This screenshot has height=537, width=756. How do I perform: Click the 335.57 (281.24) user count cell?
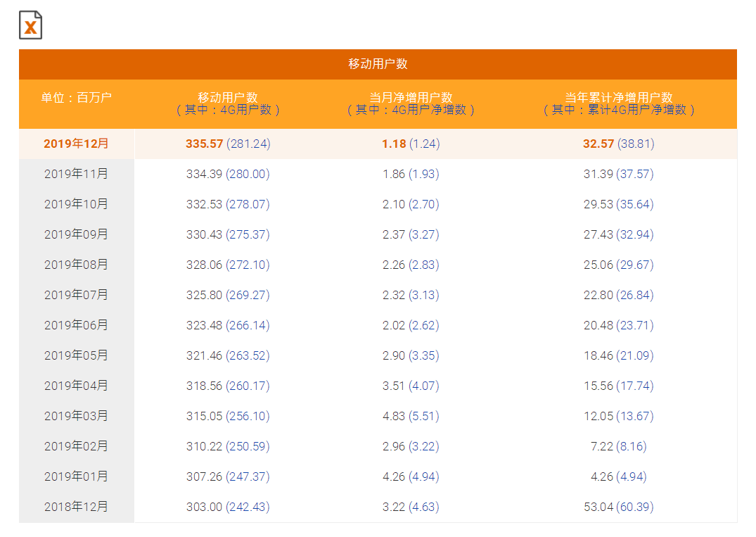click(228, 144)
